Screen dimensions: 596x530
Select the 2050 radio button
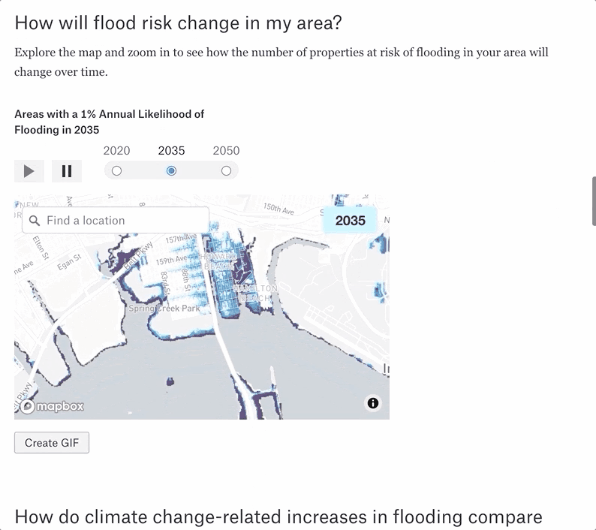pyautogui.click(x=226, y=171)
